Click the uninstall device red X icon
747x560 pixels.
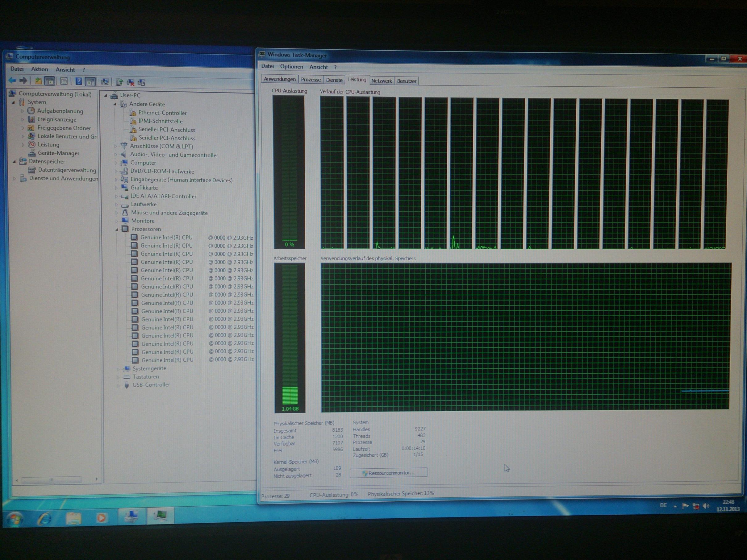tap(130, 82)
